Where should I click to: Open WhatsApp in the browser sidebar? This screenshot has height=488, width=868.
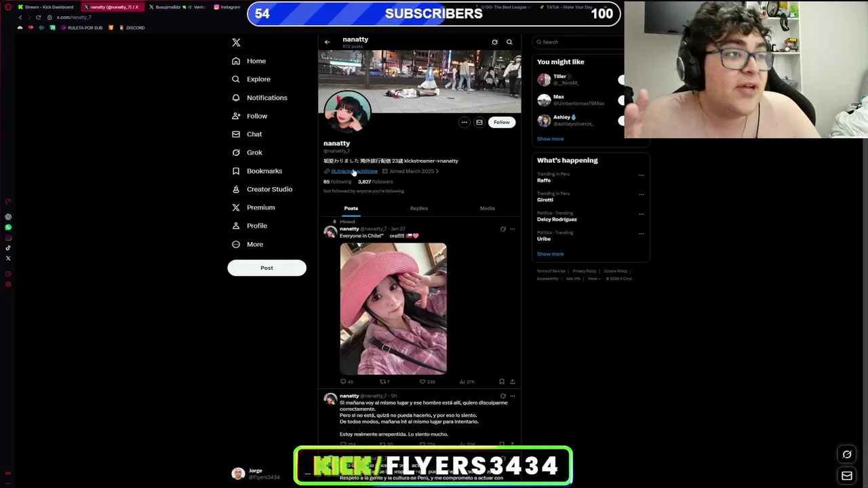(x=8, y=227)
